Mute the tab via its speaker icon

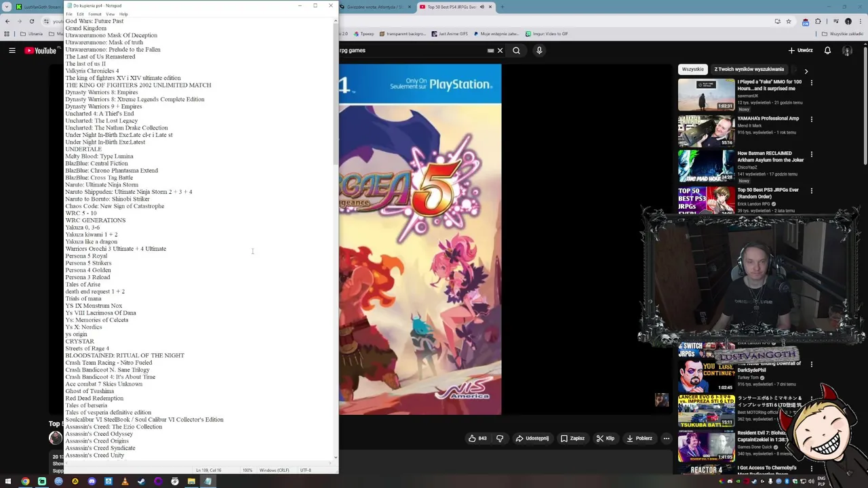482,7
